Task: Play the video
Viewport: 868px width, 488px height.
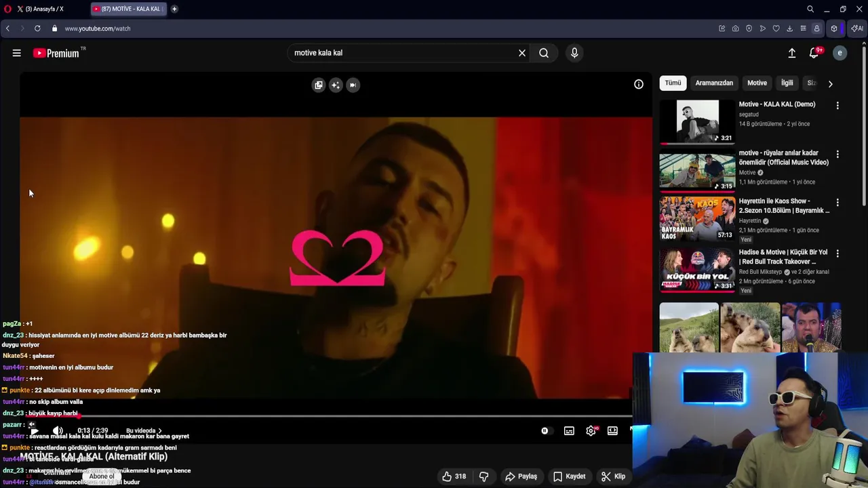Action: 35,431
